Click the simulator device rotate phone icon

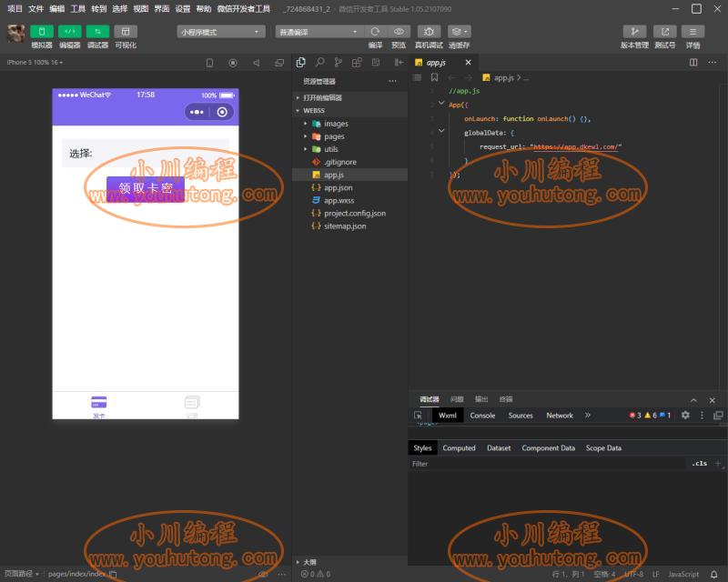[x=210, y=63]
